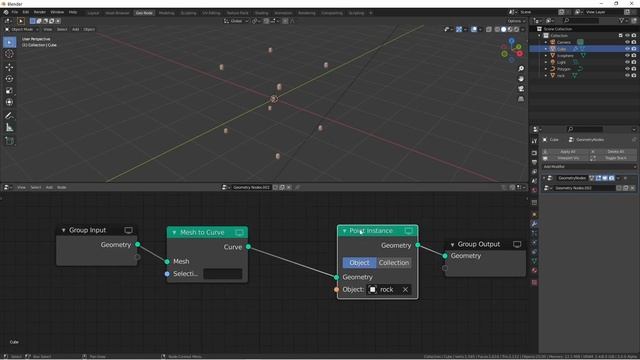Select the Cursor tool in viewport toolbar
Viewport: 640px width, 360px height.
[x=9, y=54]
